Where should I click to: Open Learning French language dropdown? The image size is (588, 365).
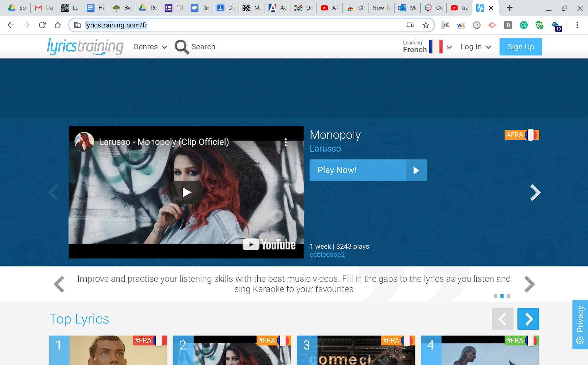427,47
